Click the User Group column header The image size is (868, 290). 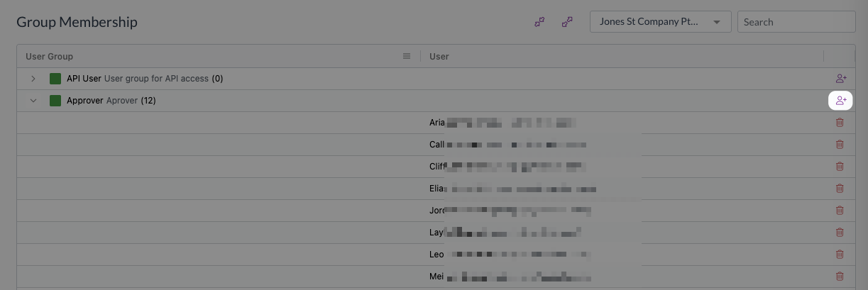pyautogui.click(x=49, y=56)
